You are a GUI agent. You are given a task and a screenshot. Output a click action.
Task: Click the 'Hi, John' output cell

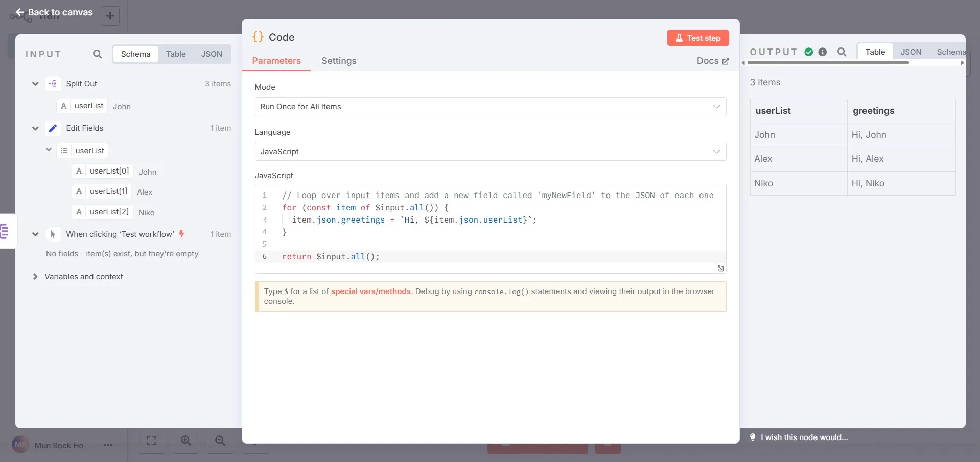click(x=901, y=135)
